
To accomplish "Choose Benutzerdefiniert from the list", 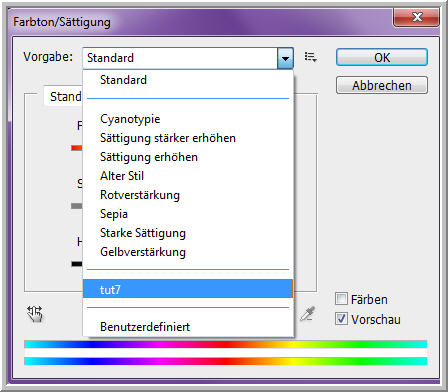I will click(x=188, y=327).
